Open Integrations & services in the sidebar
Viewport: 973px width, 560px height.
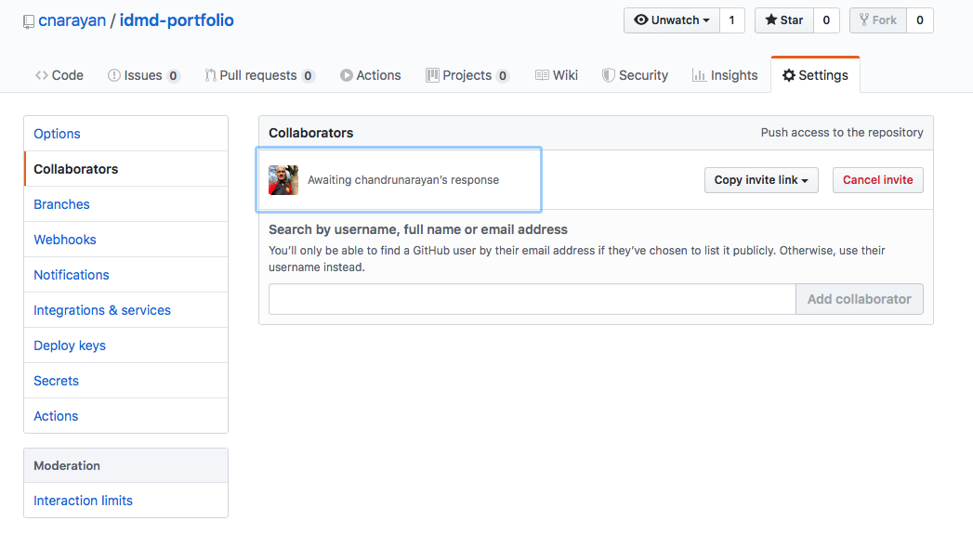pos(126,310)
